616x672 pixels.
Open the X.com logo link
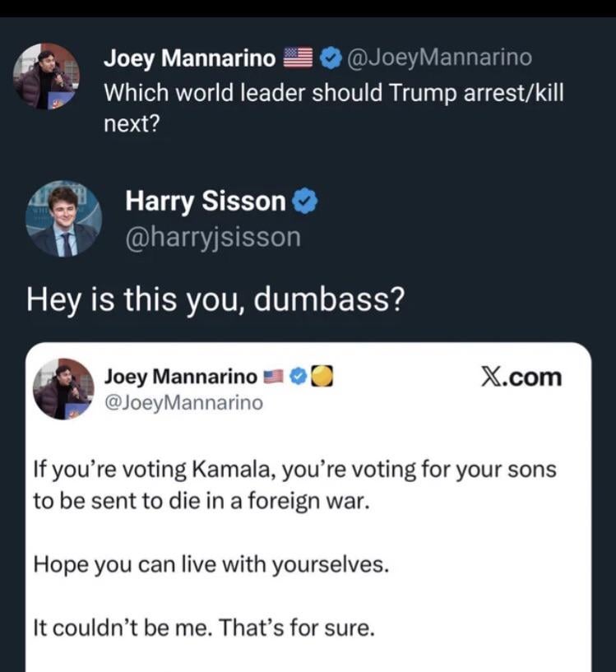520,378
